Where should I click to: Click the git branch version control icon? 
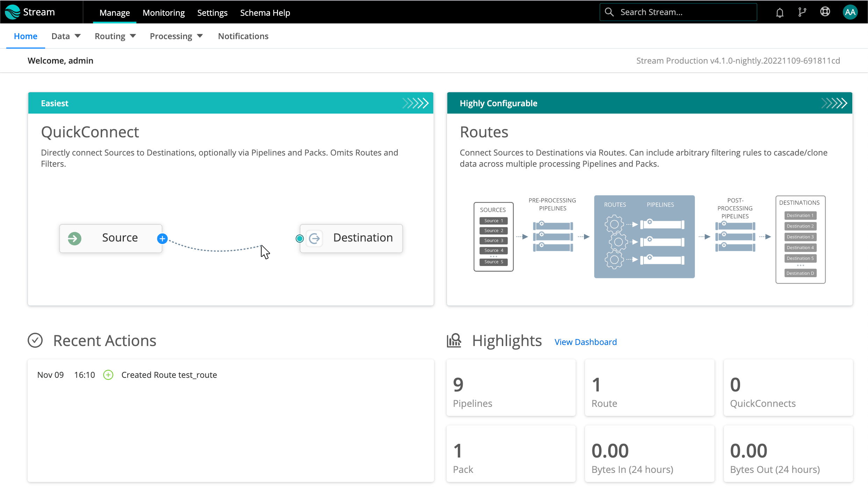802,12
